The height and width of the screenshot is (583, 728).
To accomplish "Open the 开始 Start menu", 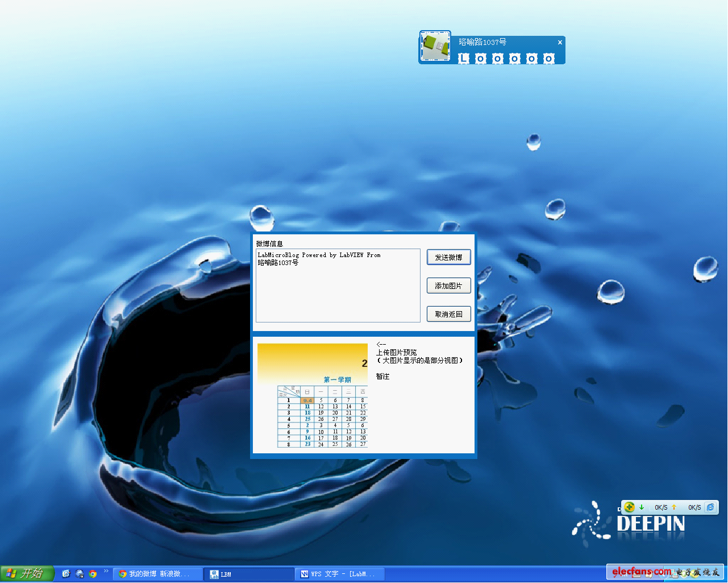I will [x=27, y=573].
